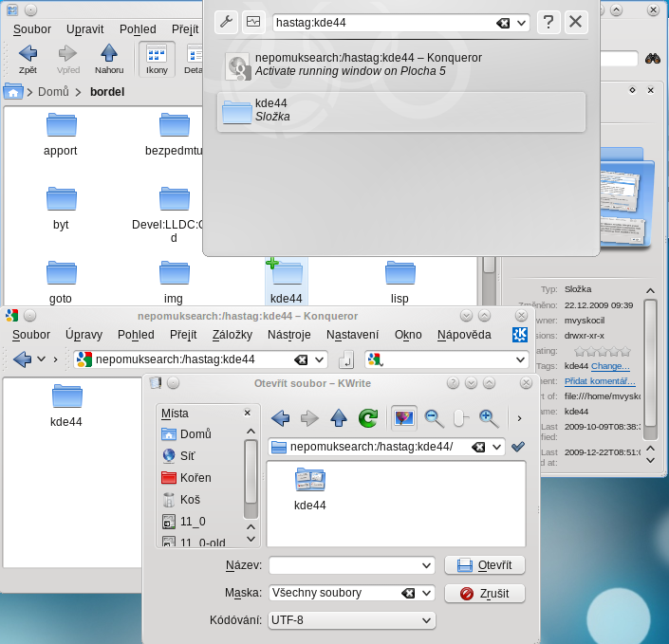Click Přidat komentář link

pyautogui.click(x=600, y=381)
